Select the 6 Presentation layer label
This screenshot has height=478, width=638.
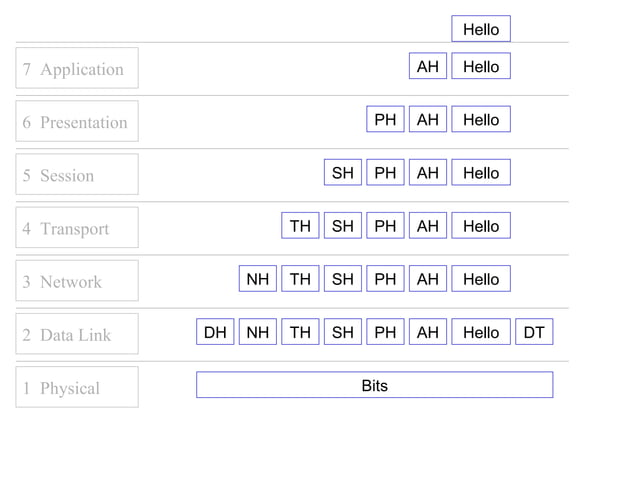click(x=77, y=122)
